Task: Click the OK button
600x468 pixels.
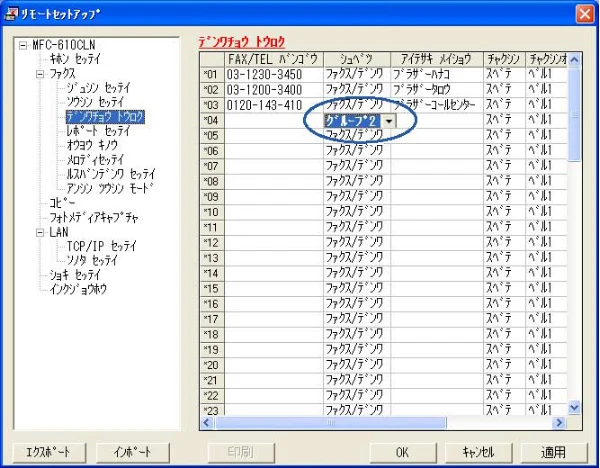Action: pyautogui.click(x=403, y=452)
